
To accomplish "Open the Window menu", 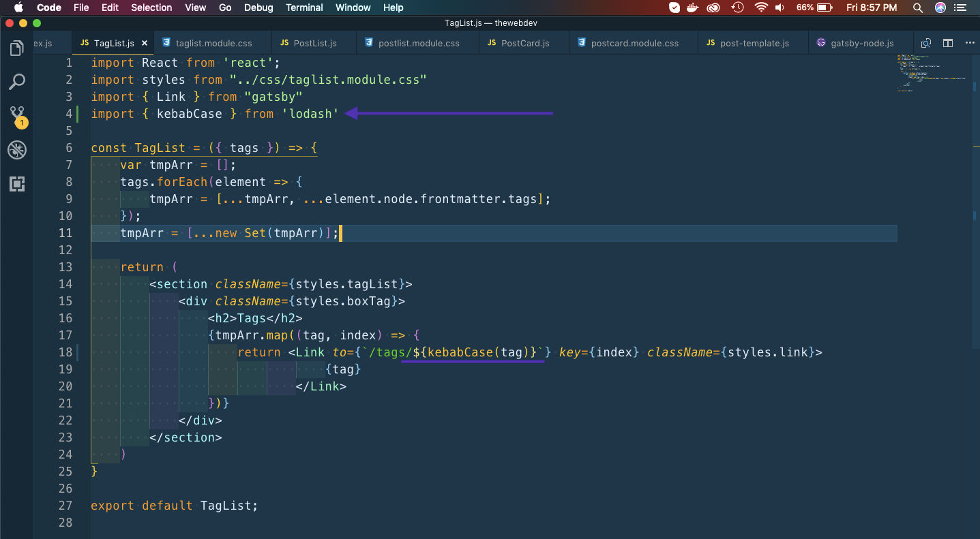I will tap(353, 7).
